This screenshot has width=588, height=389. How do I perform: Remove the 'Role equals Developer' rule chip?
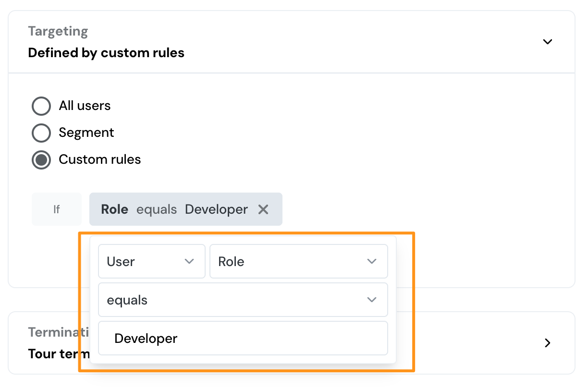[263, 209]
